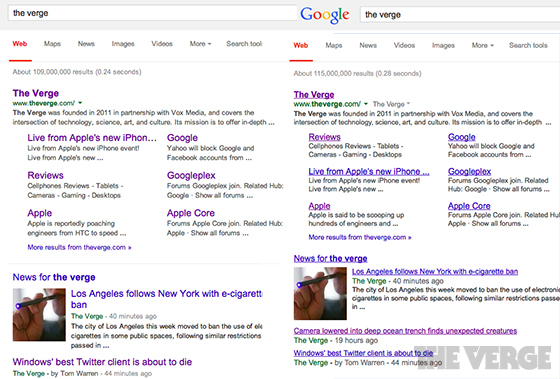Switch to the left Maps tab
This screenshot has width=560, height=379.
[52, 44]
